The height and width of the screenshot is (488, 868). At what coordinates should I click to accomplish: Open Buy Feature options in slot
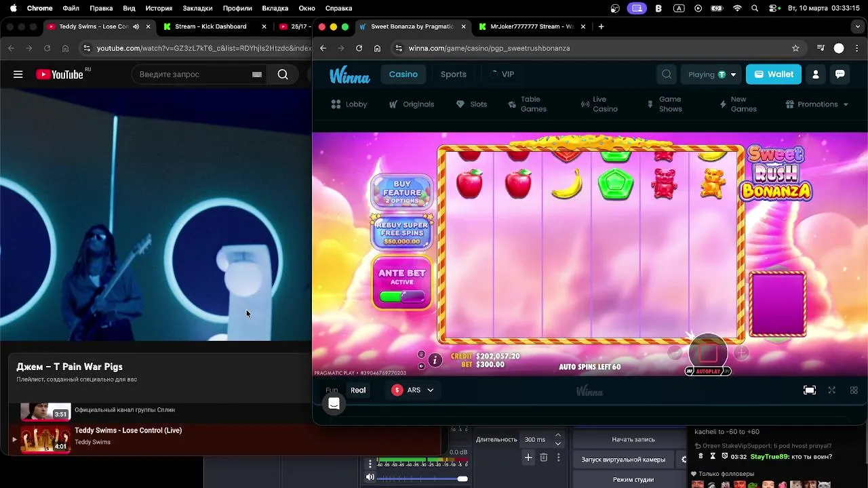click(x=402, y=192)
